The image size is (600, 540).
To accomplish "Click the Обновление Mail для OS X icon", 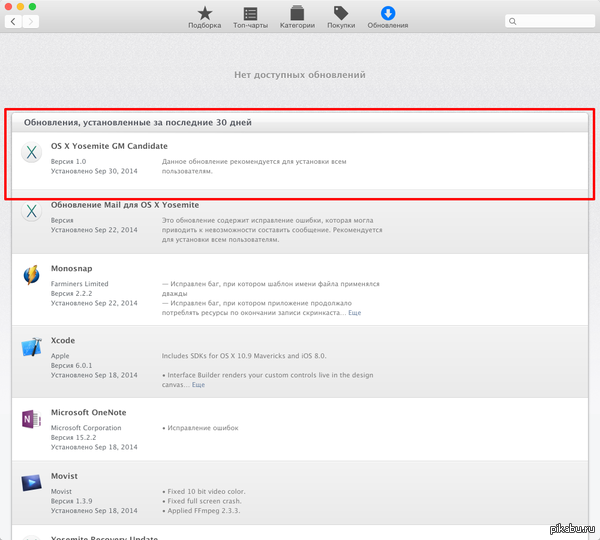I will coord(31,211).
